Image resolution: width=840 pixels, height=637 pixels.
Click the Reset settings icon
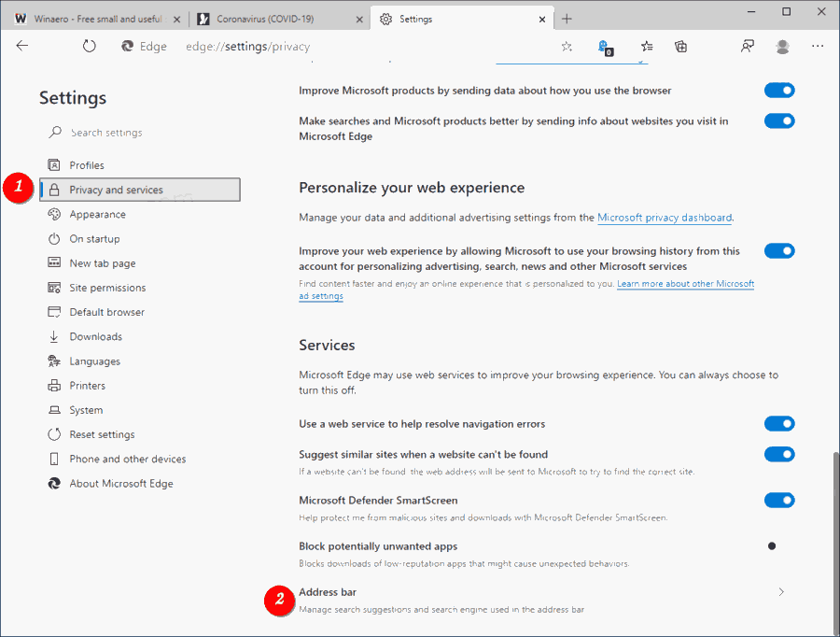54,434
